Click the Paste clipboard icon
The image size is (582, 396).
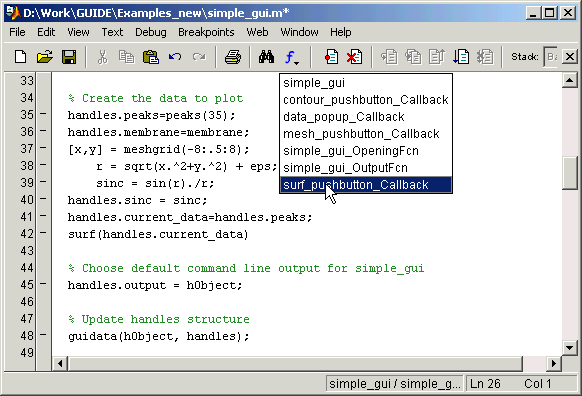tap(151, 57)
